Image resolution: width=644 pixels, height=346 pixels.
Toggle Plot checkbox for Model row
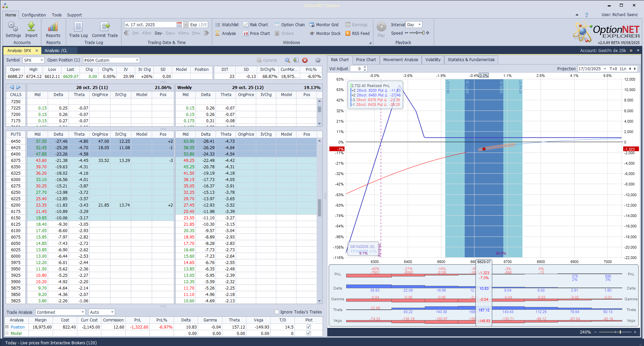(309, 333)
